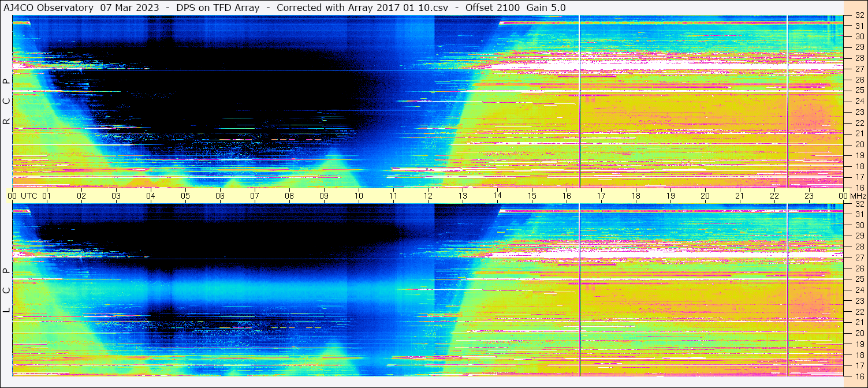Viewport: 868px width, 388px height.
Task: Select the '10' hour tick label
Action: 359,196
